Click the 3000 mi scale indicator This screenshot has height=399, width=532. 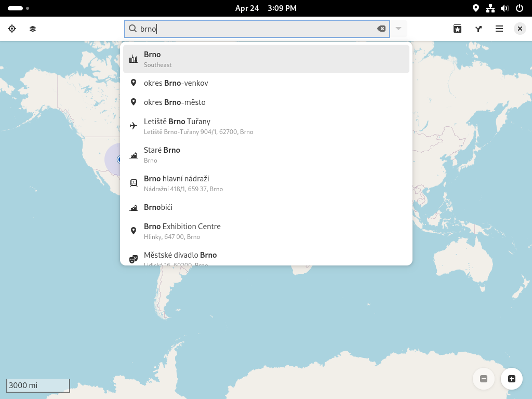(x=38, y=385)
